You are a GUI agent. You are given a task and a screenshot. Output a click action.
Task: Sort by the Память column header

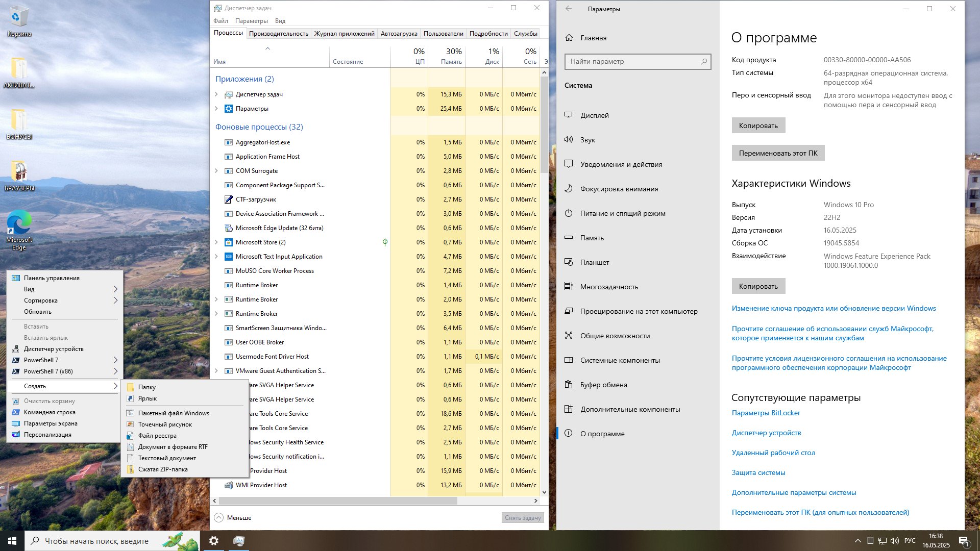[x=447, y=56]
